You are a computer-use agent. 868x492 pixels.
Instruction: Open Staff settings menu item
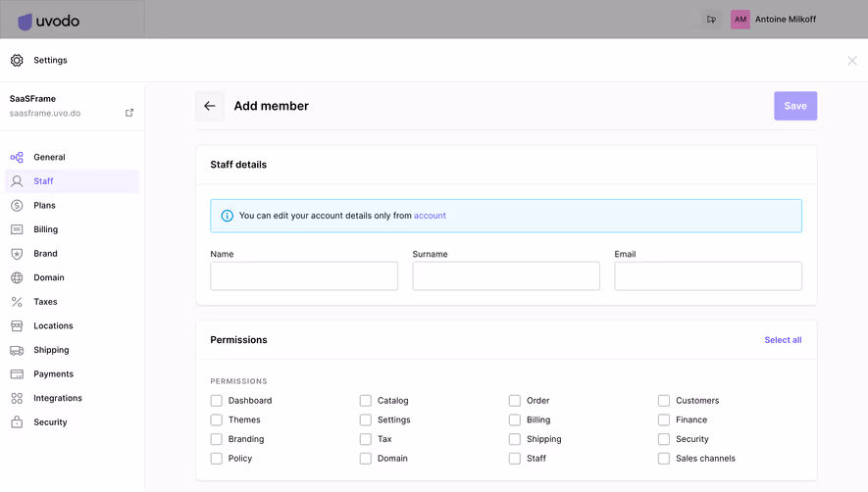click(x=72, y=181)
